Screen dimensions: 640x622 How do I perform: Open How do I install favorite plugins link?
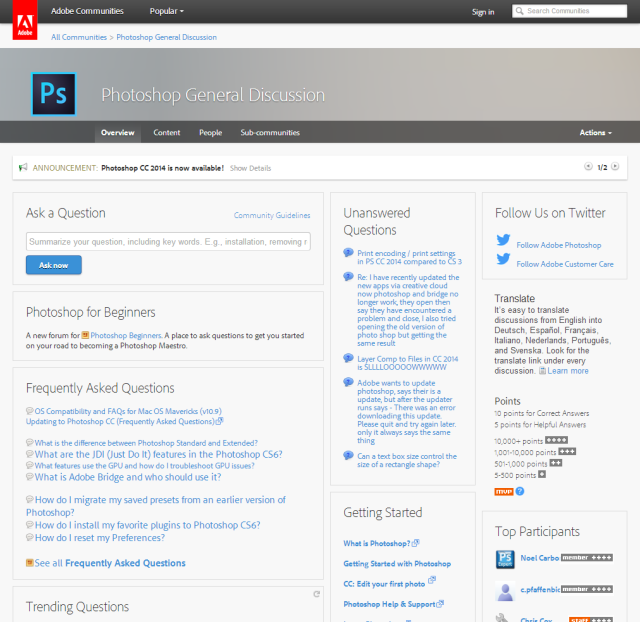(x=147, y=525)
